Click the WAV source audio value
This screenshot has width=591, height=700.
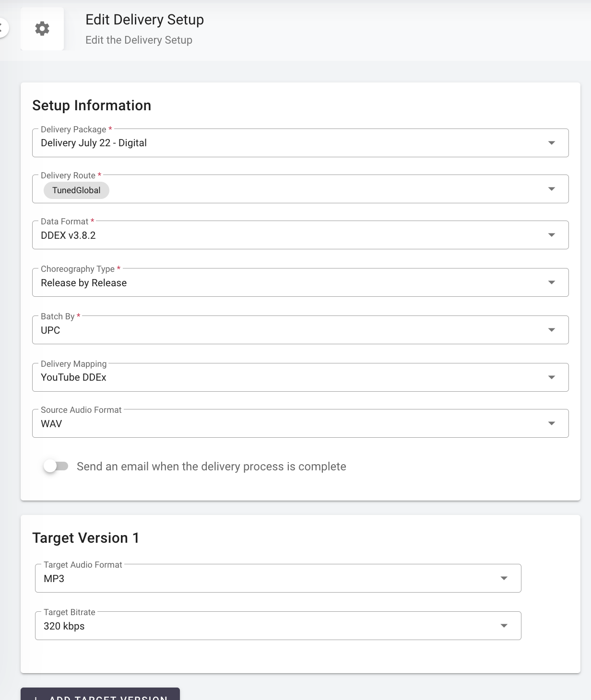(x=51, y=424)
